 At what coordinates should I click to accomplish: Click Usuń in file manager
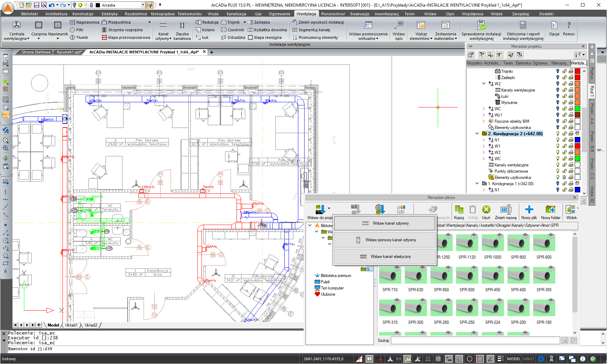click(486, 212)
